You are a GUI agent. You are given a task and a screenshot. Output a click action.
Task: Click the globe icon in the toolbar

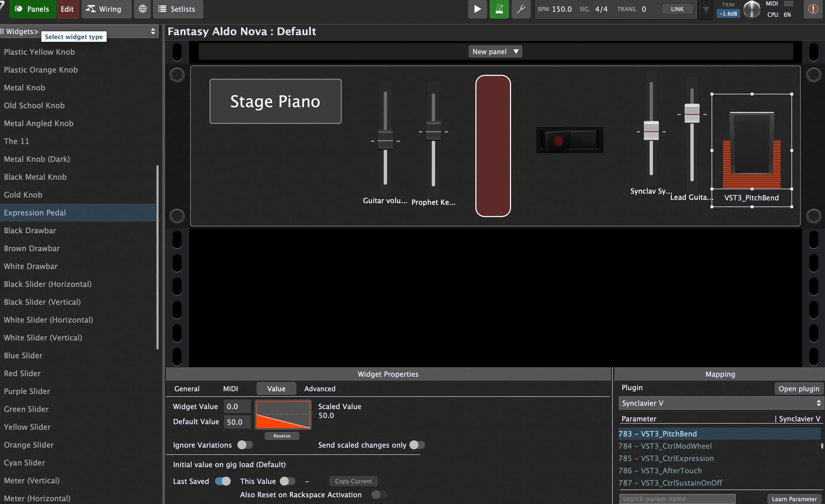tap(143, 9)
